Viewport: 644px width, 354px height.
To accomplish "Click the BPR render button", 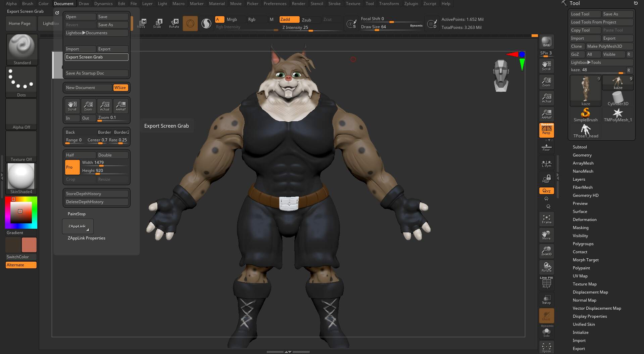I will click(x=546, y=42).
